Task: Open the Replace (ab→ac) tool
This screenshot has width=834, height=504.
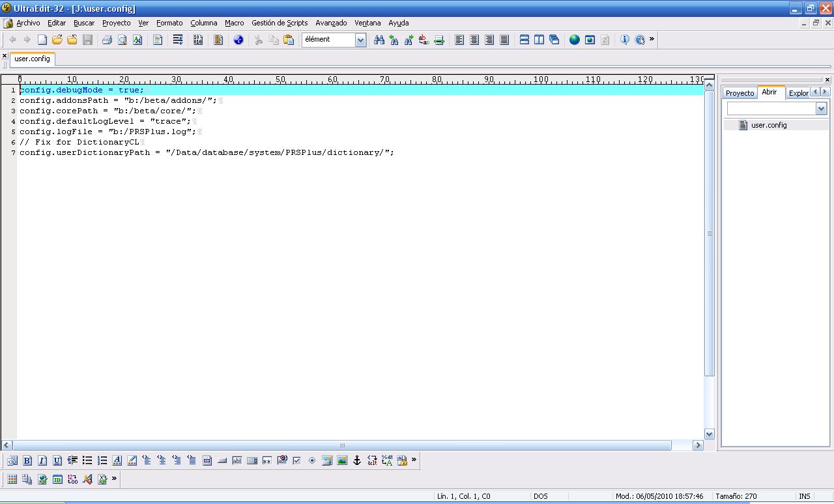Action: (x=424, y=40)
